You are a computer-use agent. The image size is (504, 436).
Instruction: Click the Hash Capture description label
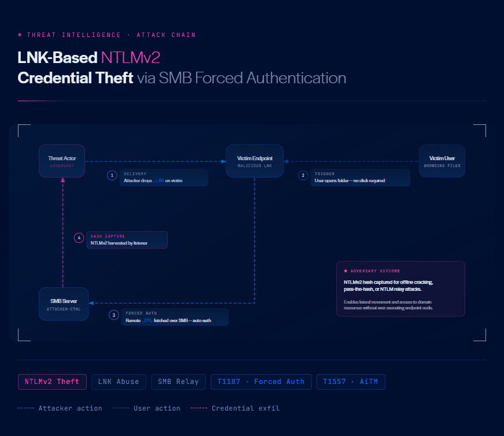point(127,240)
